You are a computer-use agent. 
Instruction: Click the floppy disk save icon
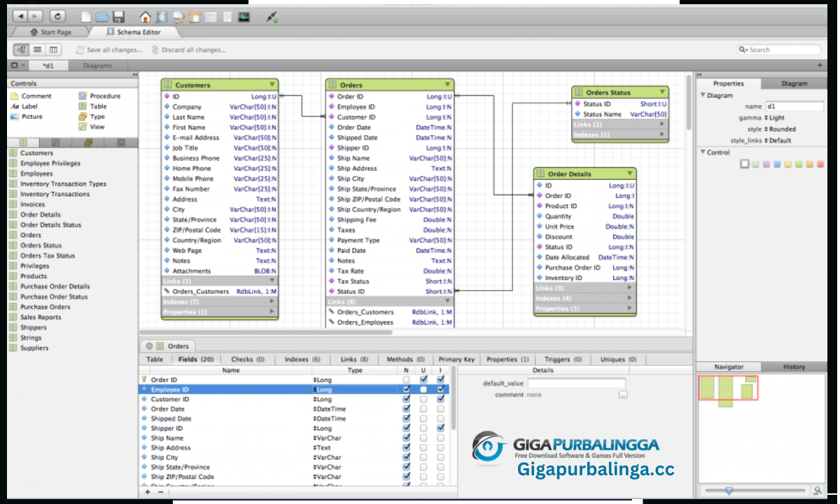(x=118, y=16)
